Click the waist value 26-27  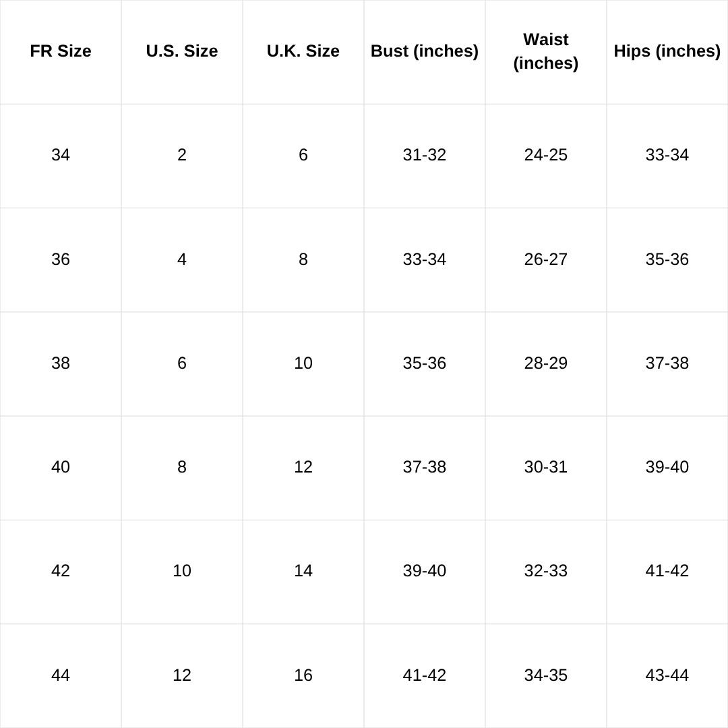click(546, 260)
